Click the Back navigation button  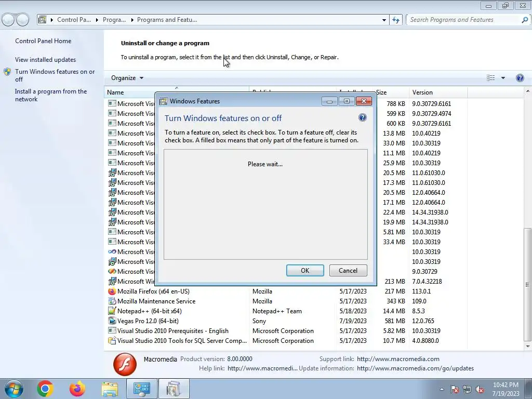(x=8, y=20)
